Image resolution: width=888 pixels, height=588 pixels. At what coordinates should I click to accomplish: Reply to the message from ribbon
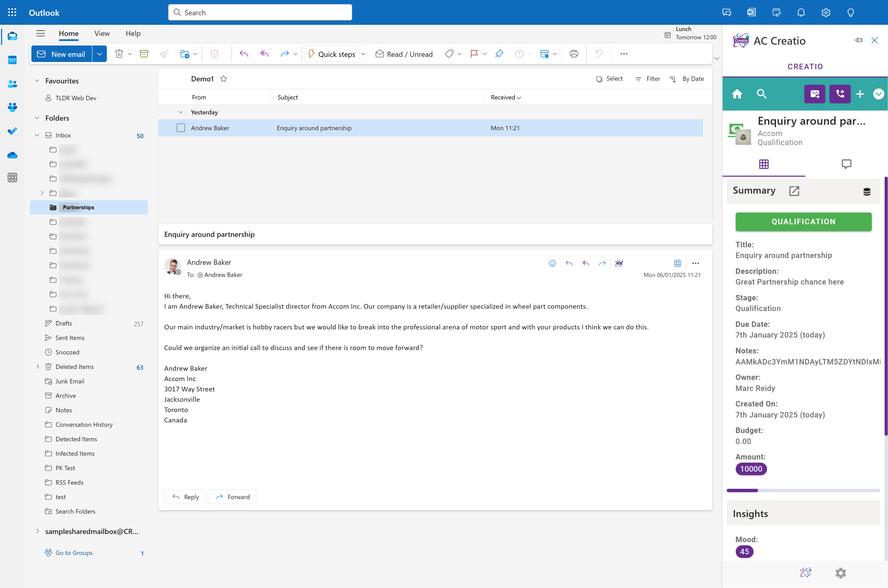pos(244,54)
